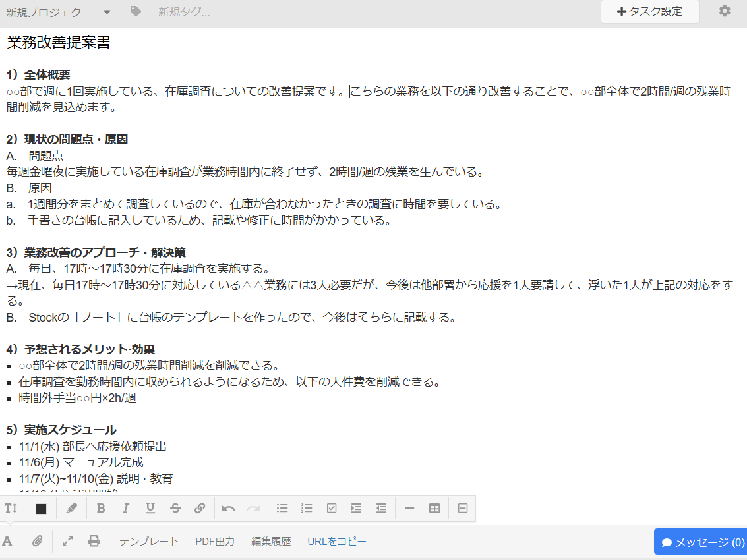Print the note via the printer icon

(x=94, y=541)
